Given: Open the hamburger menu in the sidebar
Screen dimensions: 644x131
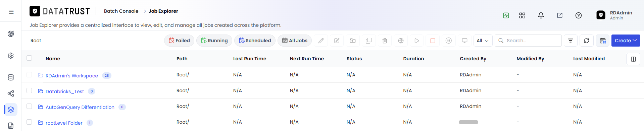Looking at the screenshot, I should click(x=11, y=12).
